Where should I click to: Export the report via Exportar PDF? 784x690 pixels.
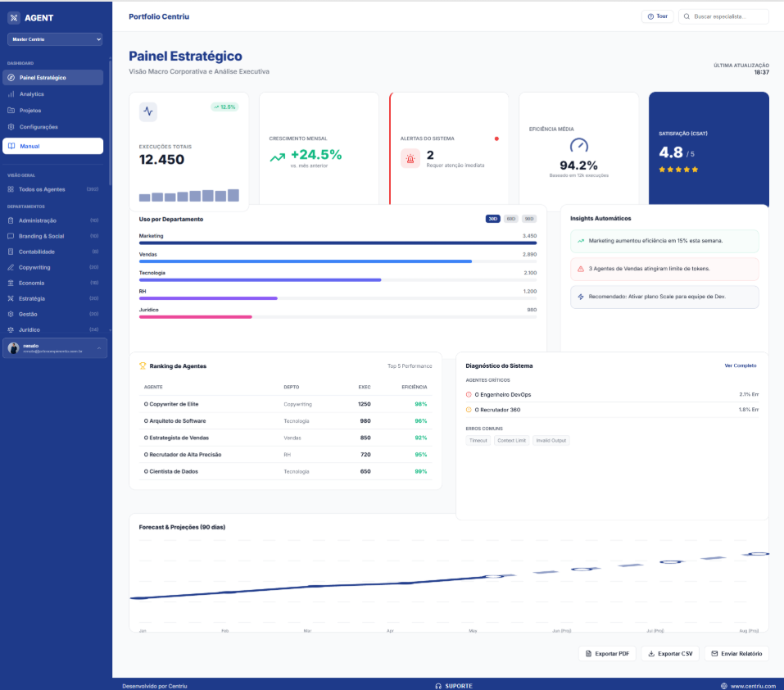(x=607, y=653)
